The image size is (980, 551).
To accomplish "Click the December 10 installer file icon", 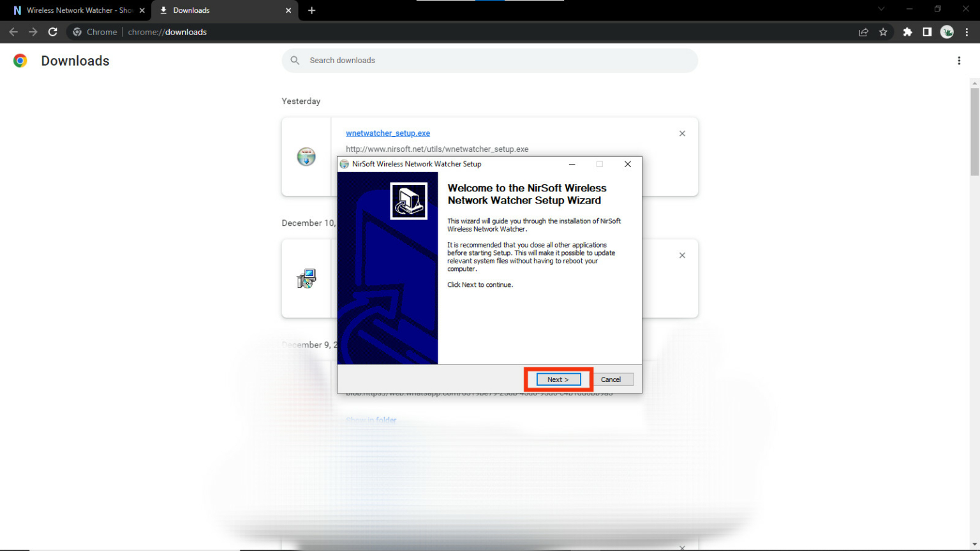I will [306, 278].
